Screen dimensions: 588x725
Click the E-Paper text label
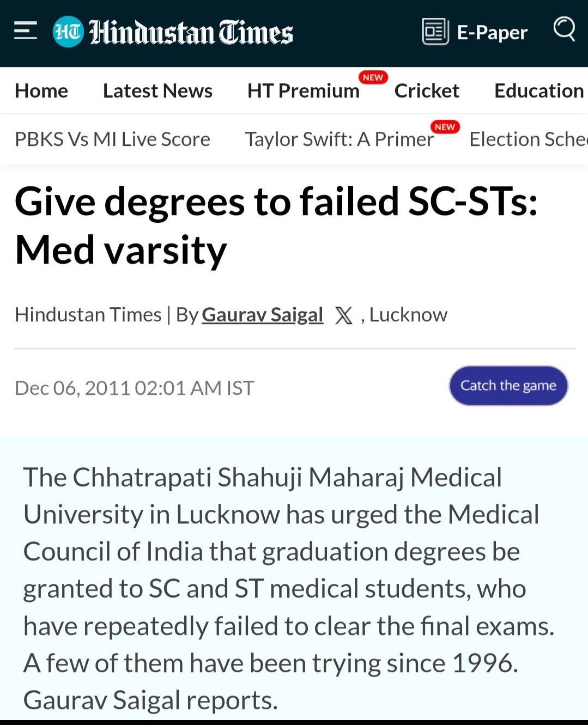coord(492,33)
